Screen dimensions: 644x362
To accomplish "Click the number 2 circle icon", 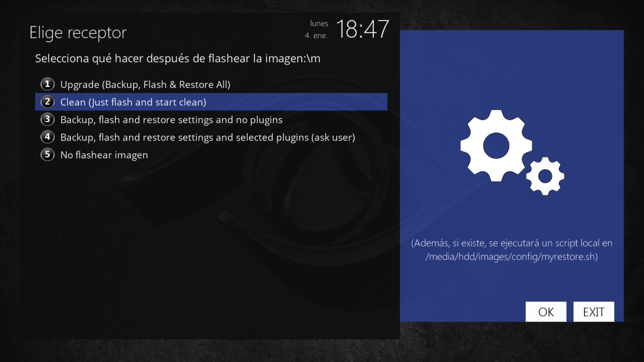I will [x=48, y=102].
